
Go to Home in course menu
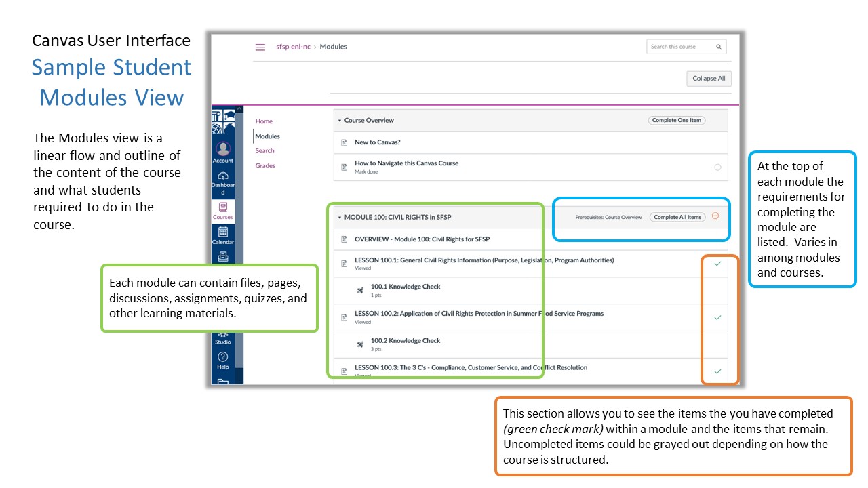pos(264,121)
